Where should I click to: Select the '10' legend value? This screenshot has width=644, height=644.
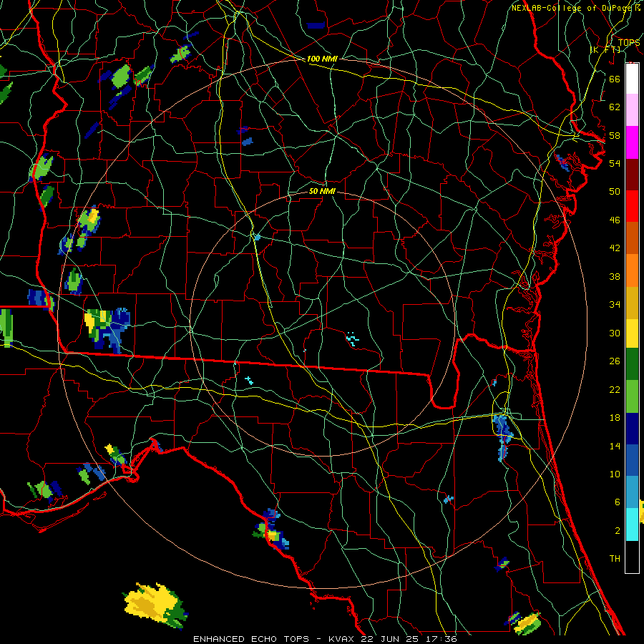point(615,474)
